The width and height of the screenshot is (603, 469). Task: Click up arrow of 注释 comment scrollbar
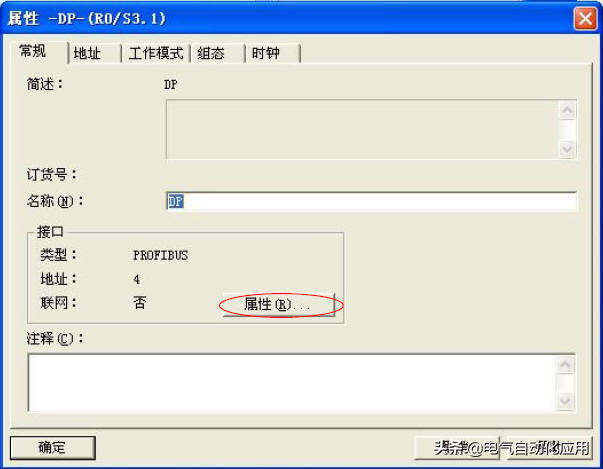(x=565, y=364)
